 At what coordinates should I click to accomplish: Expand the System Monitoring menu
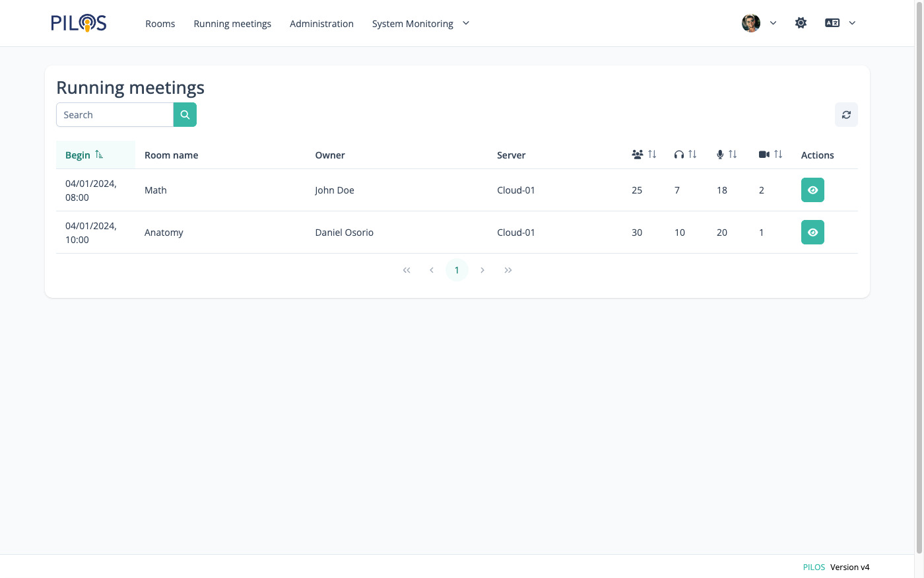pos(420,24)
